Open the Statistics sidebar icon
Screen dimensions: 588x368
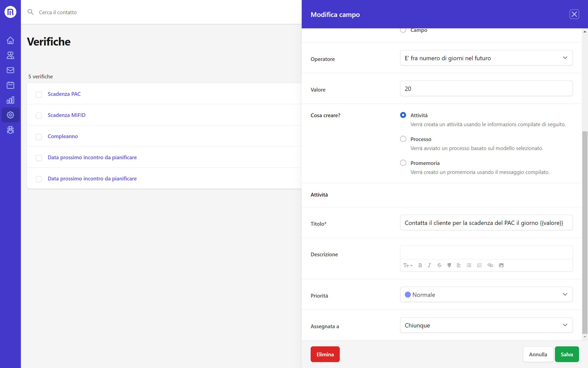tap(10, 100)
